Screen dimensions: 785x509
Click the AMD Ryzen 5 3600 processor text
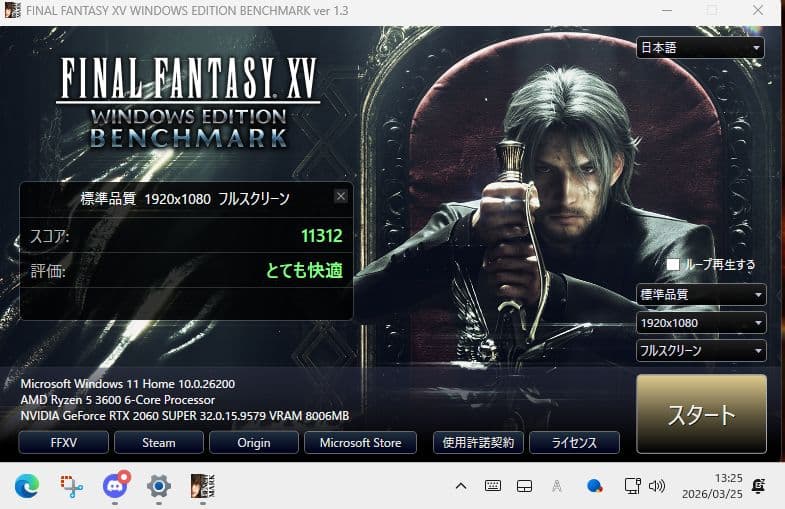pos(118,400)
